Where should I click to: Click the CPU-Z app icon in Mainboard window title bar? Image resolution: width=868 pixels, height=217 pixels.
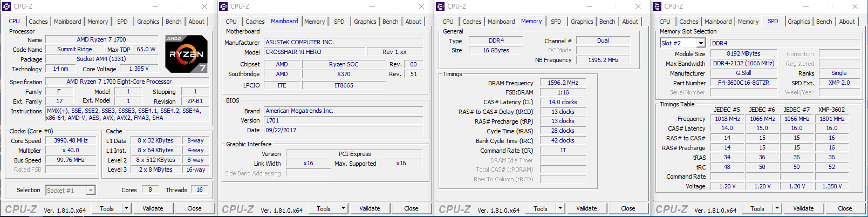coord(223,6)
